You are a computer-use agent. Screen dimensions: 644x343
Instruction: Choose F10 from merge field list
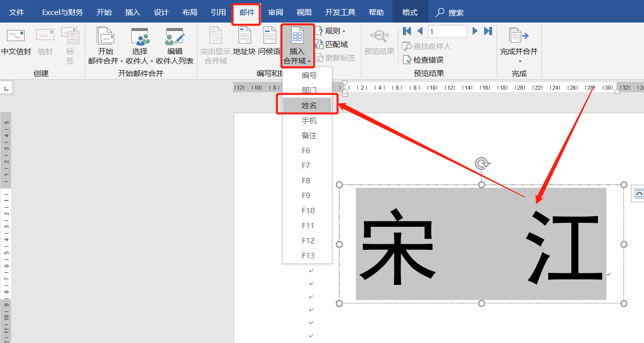307,211
